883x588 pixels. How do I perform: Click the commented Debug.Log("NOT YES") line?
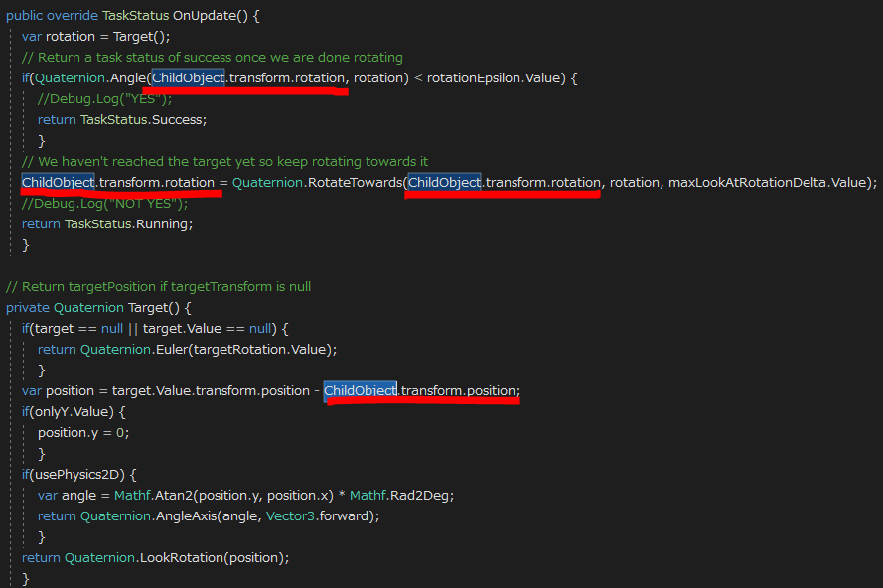pyautogui.click(x=104, y=204)
